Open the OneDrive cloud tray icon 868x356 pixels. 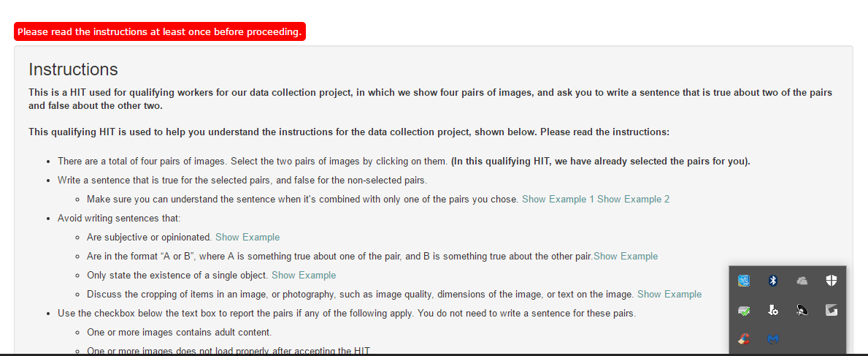coord(802,281)
